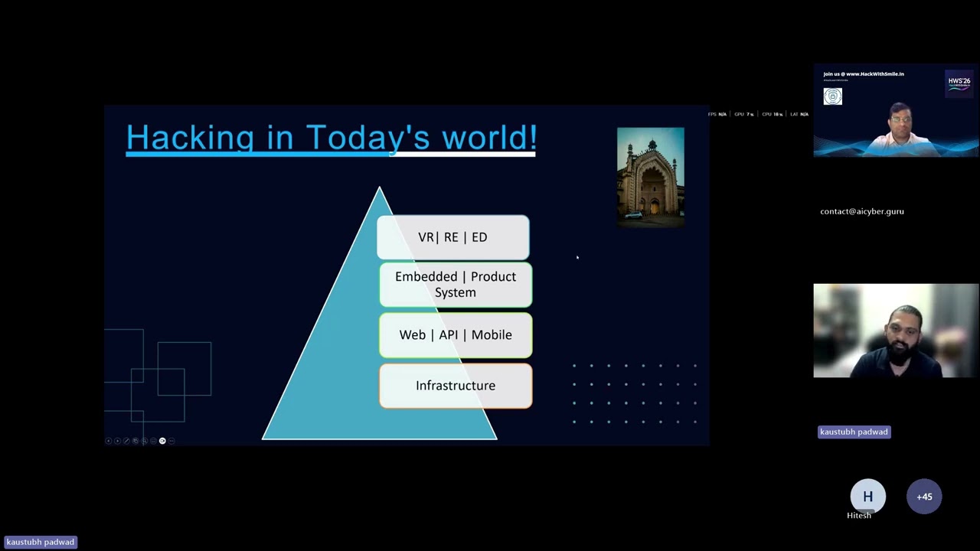Viewport: 980px width, 551px height.
Task: Open more slideshow options ellipsis icon
Action: click(x=171, y=441)
